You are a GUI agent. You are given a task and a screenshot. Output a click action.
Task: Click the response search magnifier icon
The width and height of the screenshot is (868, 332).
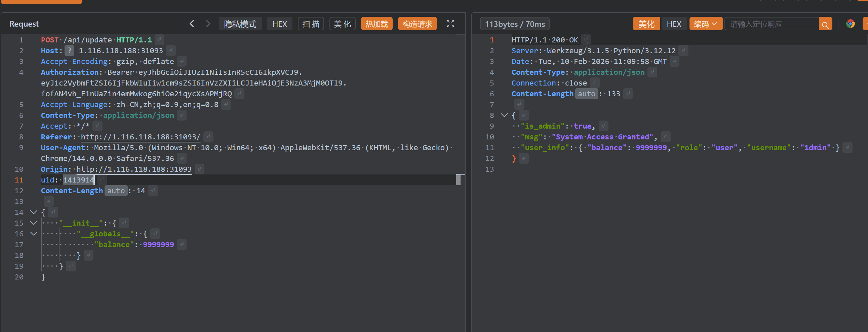tap(825, 24)
